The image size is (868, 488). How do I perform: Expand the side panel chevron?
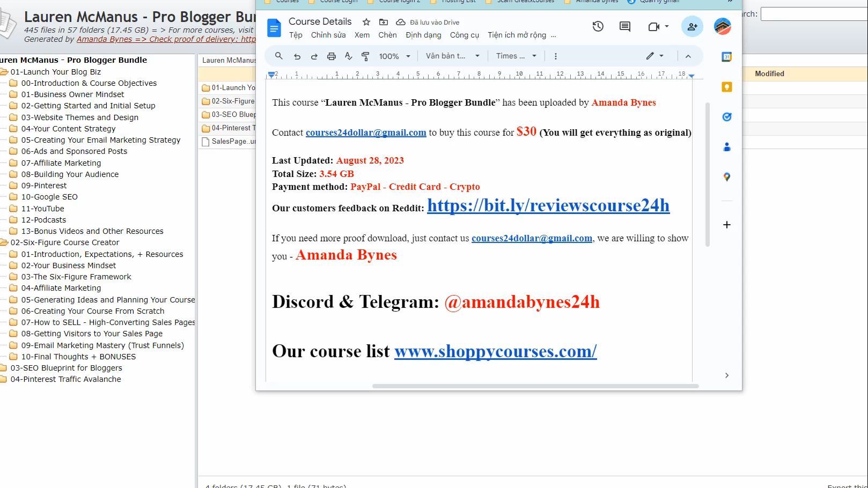[x=727, y=375]
